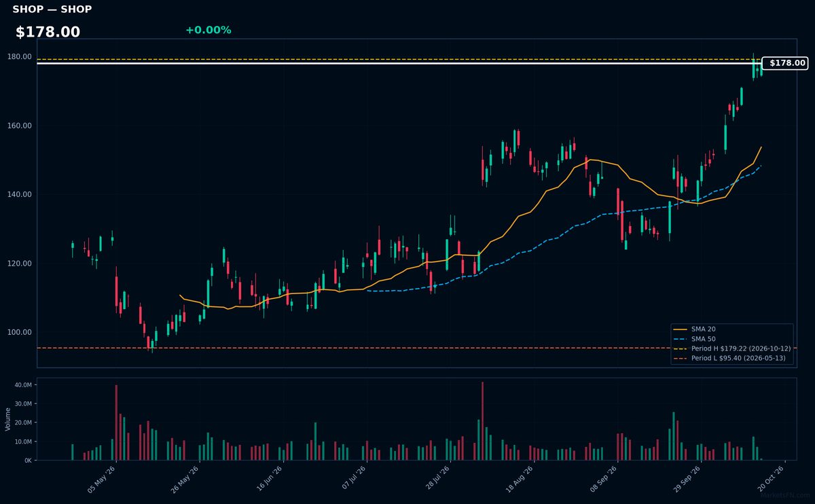Click the SHOP — SHOP chart title
The width and height of the screenshot is (815, 504).
pos(52,10)
